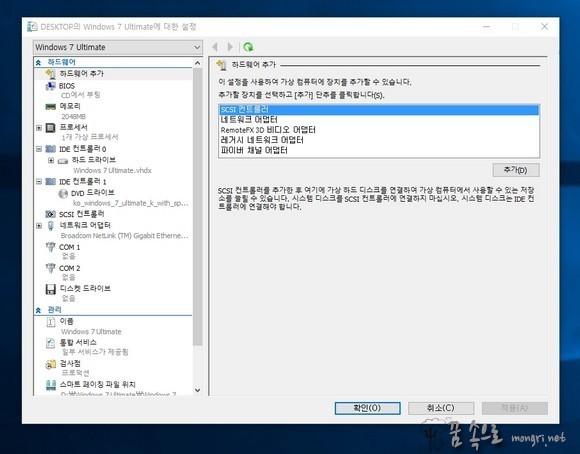Expand the 네트워크 어댑터 tree node
Viewport: 580px width, 454px height.
coord(39,225)
